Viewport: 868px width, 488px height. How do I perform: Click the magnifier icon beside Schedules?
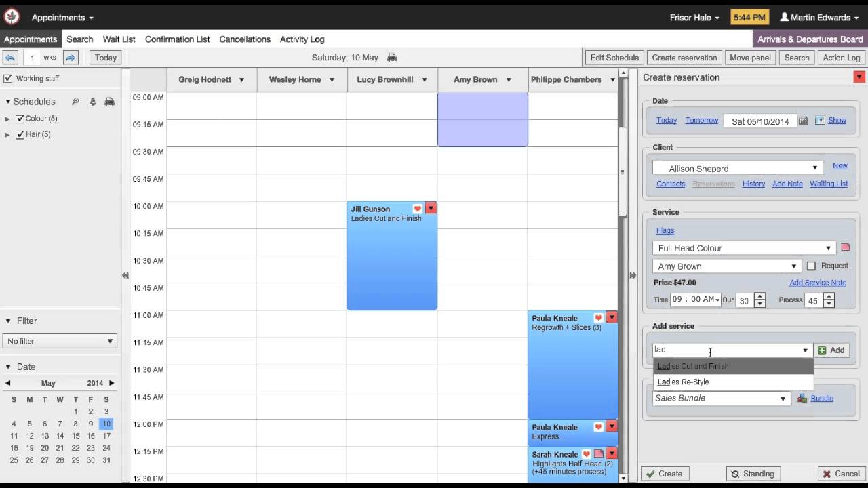pyautogui.click(x=75, y=102)
